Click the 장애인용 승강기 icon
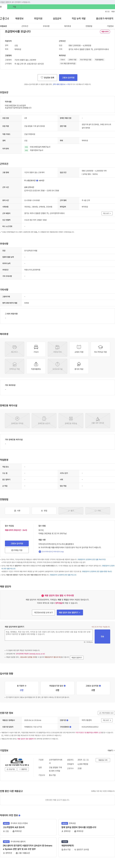The height and width of the screenshot is (868, 115). [x=44, y=421]
